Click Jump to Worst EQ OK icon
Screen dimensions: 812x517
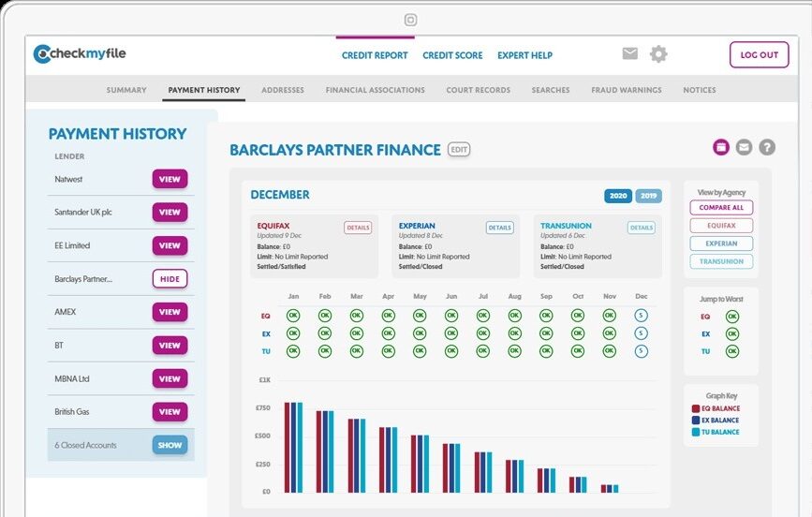[732, 317]
